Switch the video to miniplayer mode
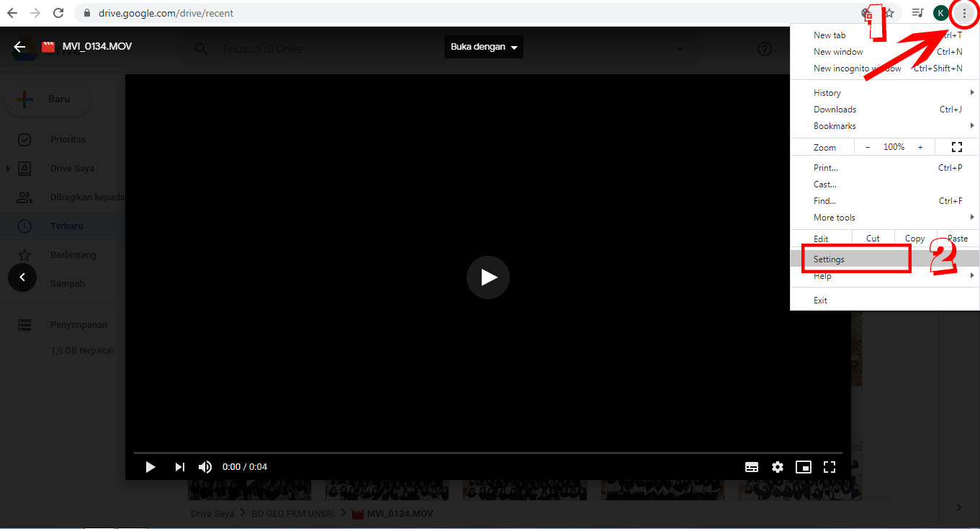 [804, 467]
